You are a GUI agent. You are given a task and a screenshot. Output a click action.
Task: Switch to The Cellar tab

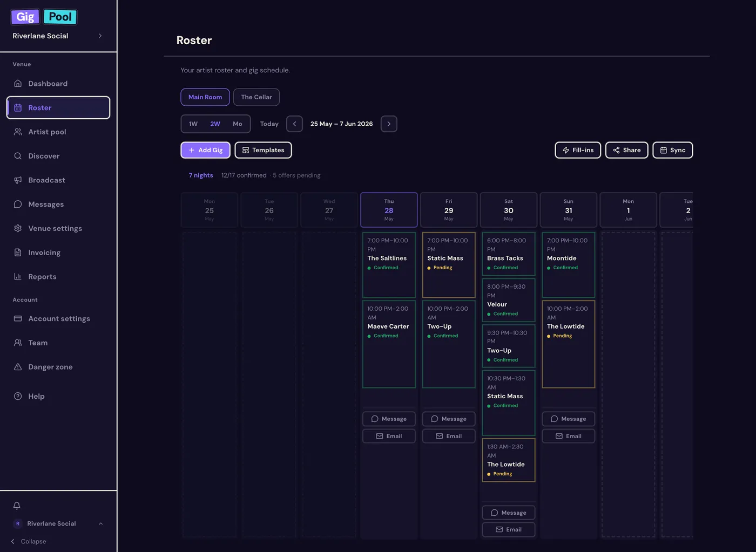coord(256,97)
